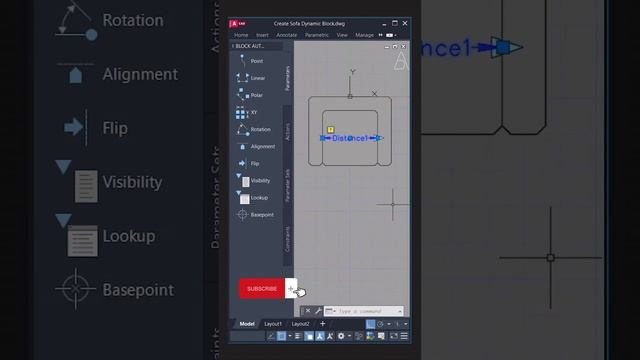640x360 pixels.
Task: Switch to the Layout1 tab
Action: click(x=273, y=324)
